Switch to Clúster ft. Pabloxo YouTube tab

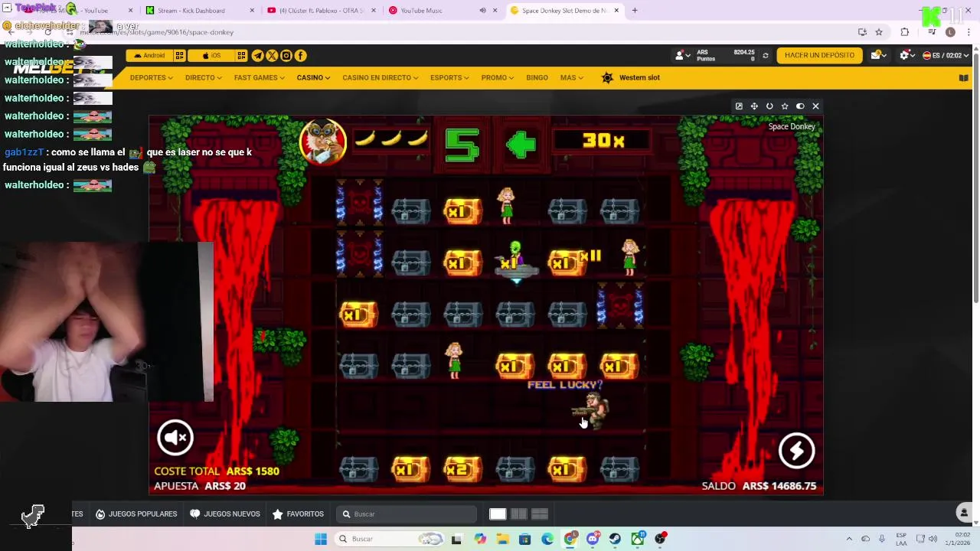tap(322, 11)
